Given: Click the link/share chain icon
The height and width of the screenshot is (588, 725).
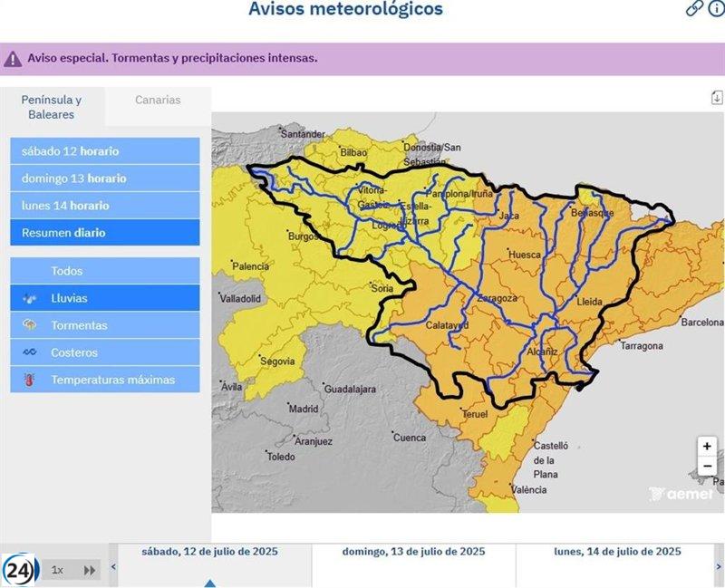Looking at the screenshot, I should click(x=694, y=9).
